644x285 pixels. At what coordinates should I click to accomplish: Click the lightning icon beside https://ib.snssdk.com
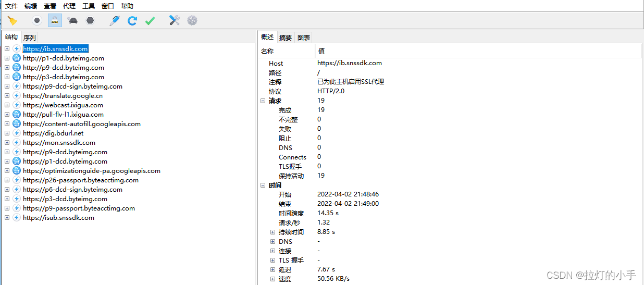16,48
